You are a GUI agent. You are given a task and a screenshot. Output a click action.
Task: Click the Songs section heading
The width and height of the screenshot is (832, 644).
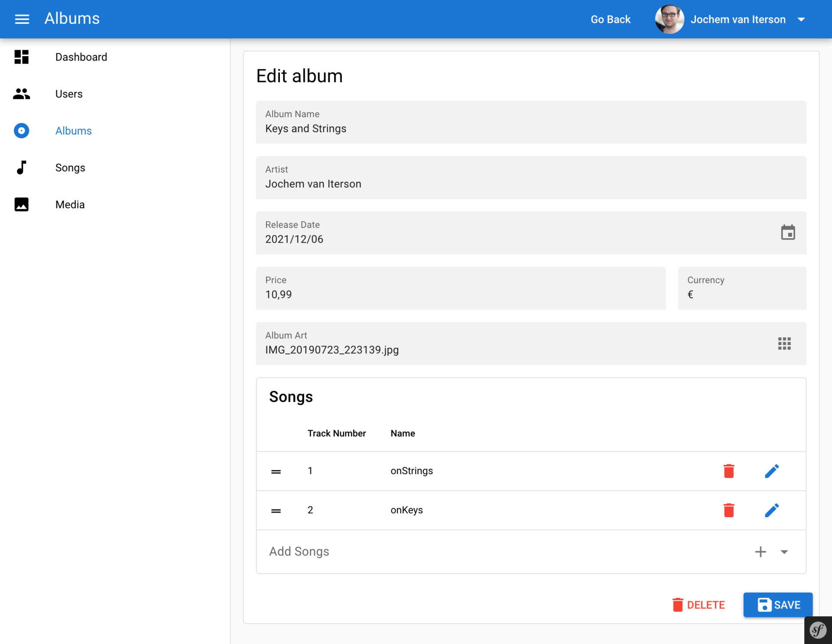click(291, 397)
